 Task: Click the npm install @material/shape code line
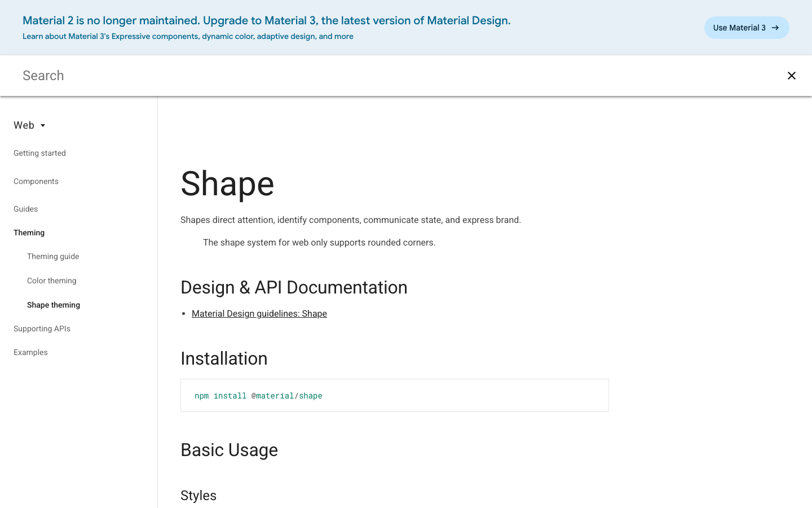tap(258, 396)
